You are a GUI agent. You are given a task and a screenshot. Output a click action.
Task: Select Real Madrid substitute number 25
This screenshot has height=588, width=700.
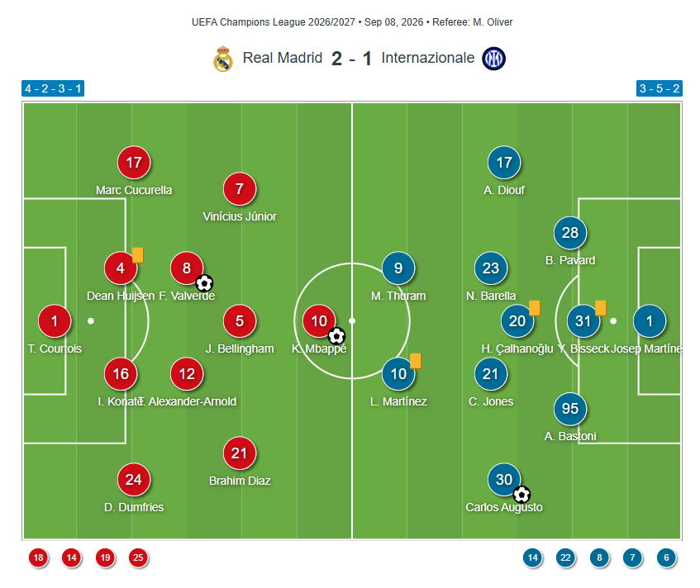click(x=138, y=557)
